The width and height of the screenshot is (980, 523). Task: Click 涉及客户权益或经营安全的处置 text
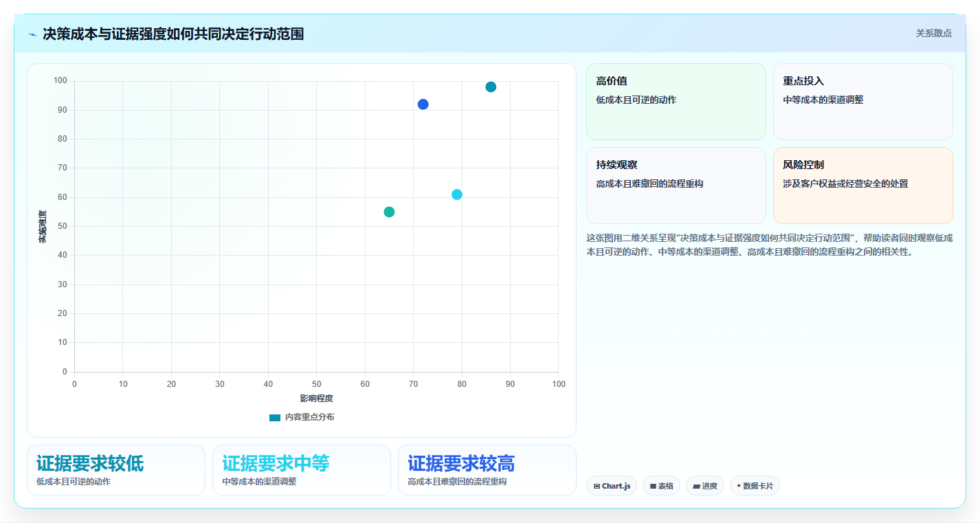pyautogui.click(x=845, y=183)
